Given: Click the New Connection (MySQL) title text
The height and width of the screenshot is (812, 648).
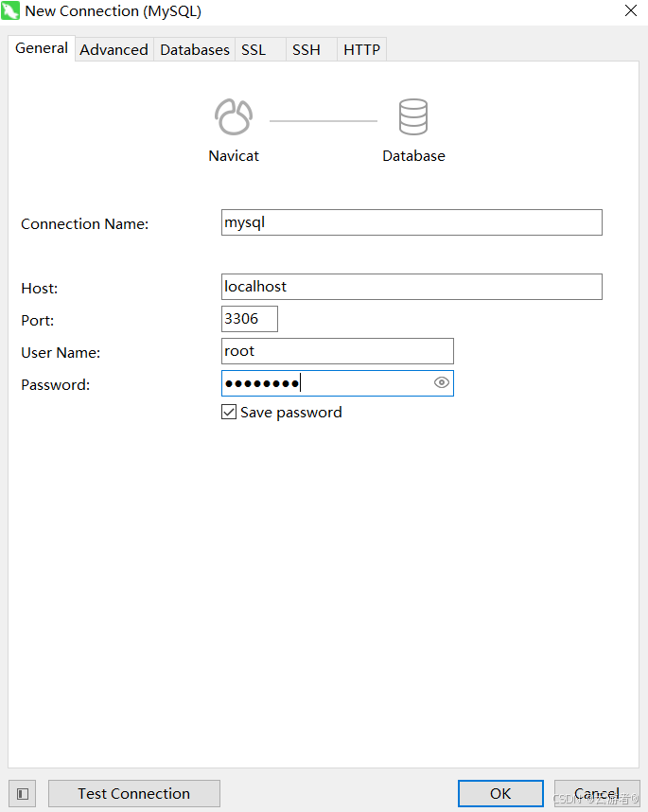Looking at the screenshot, I should pyautogui.click(x=113, y=11).
